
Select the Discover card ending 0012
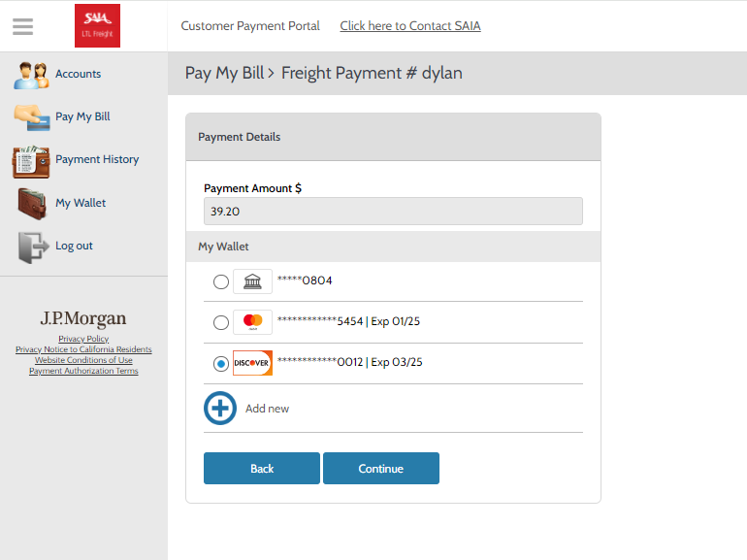pos(221,363)
